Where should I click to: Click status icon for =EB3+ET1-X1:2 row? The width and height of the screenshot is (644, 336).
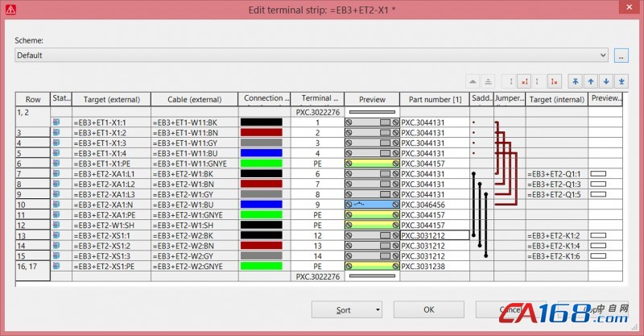pos(56,132)
